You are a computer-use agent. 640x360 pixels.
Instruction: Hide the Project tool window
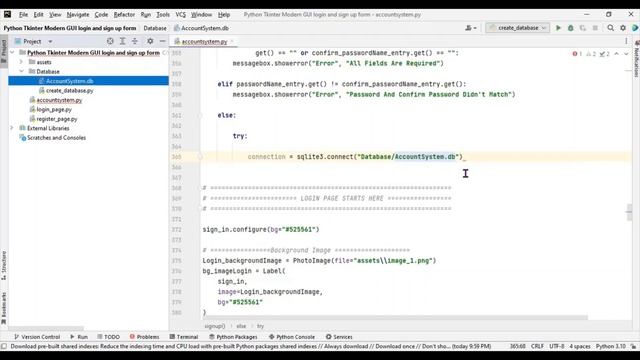[162, 41]
